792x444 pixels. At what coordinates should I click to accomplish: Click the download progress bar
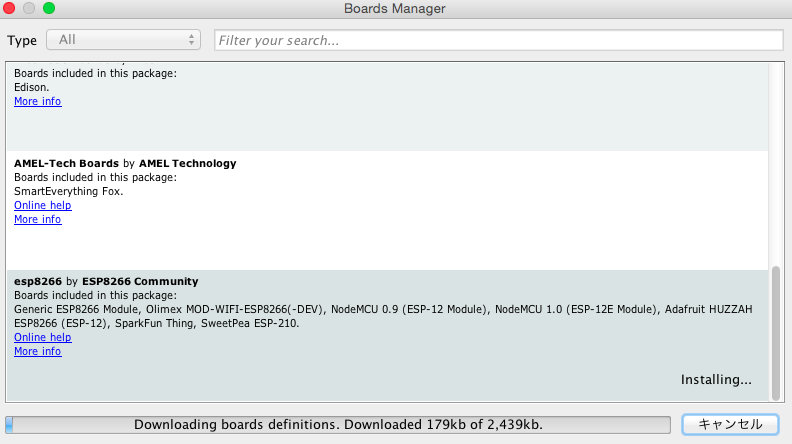tap(338, 424)
